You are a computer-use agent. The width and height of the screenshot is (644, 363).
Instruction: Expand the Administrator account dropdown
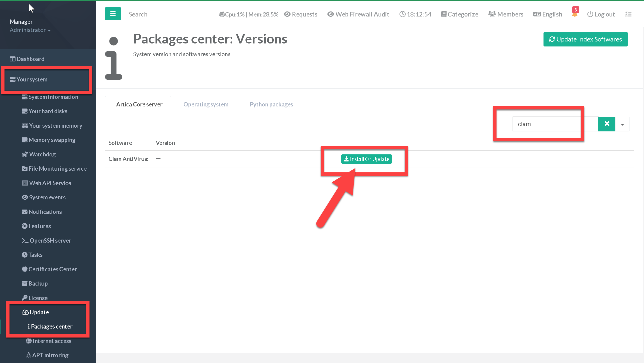(x=30, y=30)
